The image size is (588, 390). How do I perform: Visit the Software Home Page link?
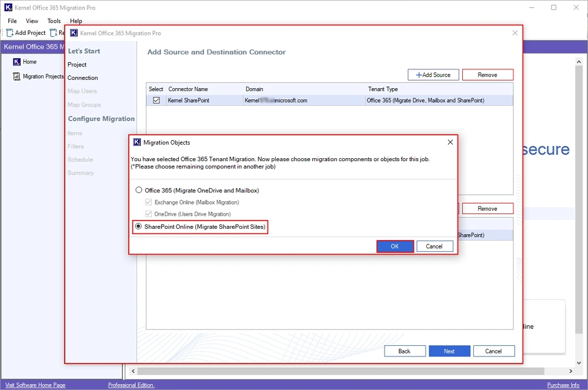pyautogui.click(x=35, y=384)
